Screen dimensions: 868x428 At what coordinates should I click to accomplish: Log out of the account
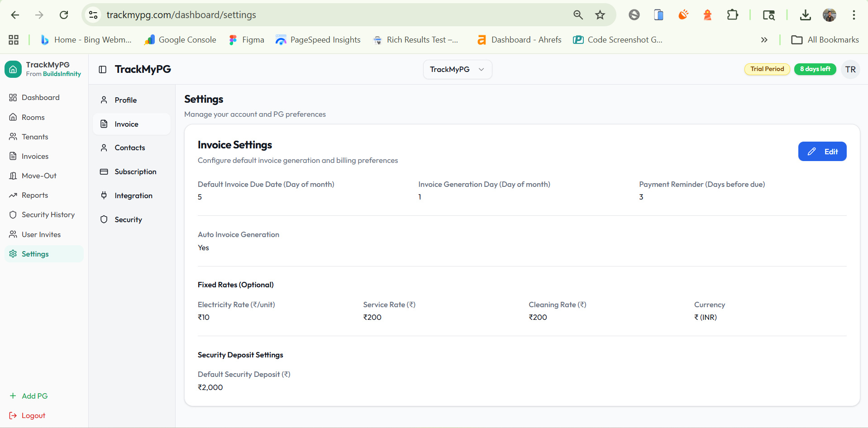tap(33, 415)
